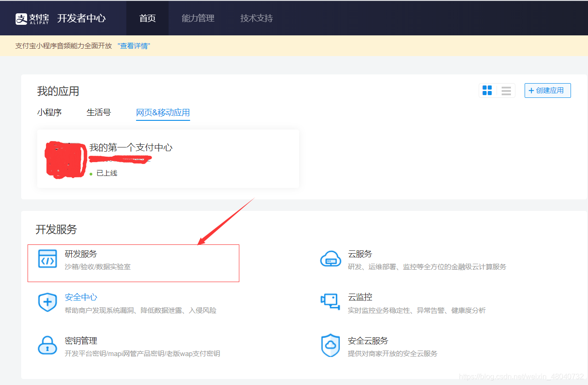
Task: Click the 开发者中心 header title
Action: 81,18
